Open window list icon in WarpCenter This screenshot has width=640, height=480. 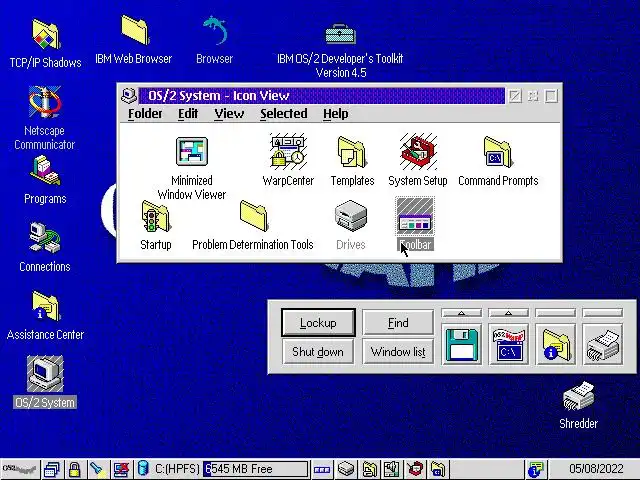pyautogui.click(x=52, y=469)
